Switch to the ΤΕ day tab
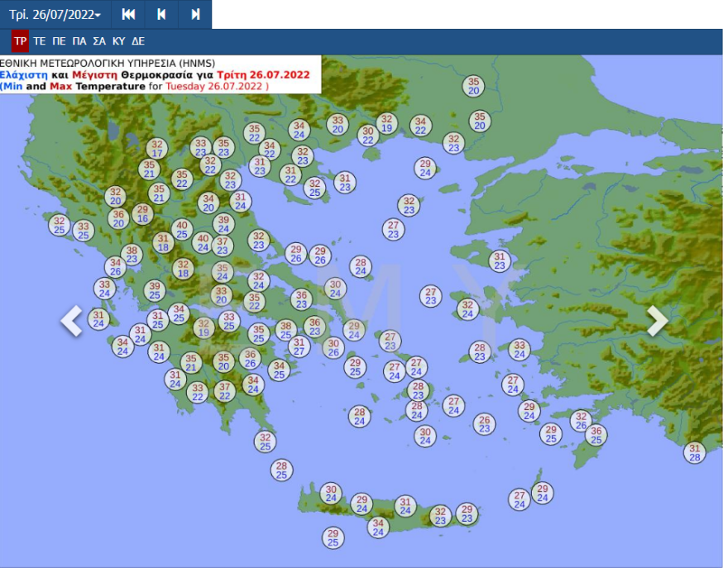Image resolution: width=728 pixels, height=568 pixels. point(39,41)
